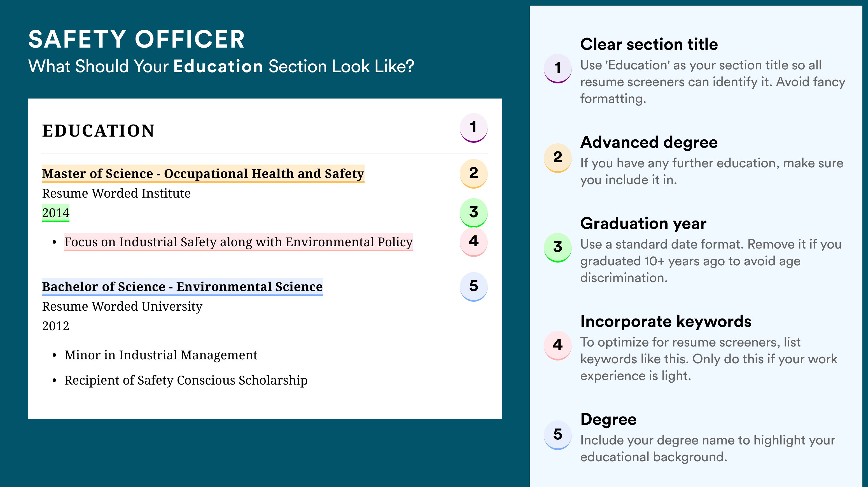Select the Focus on Industrial Safety bullet
868x487 pixels.
click(239, 242)
